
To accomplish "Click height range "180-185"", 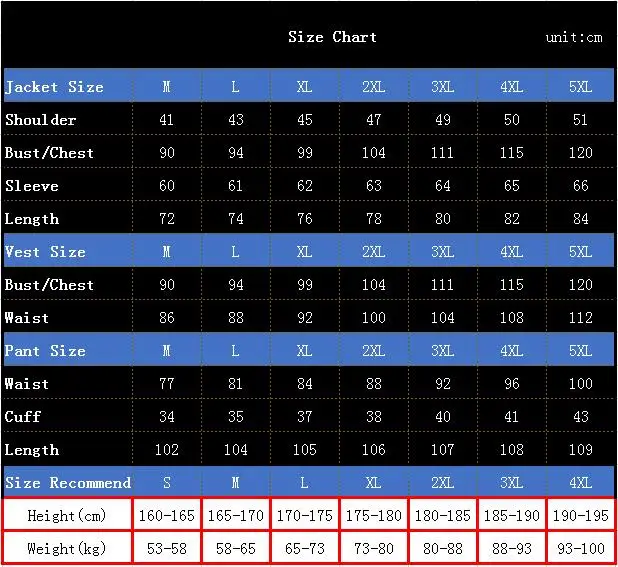I will coord(443,515).
